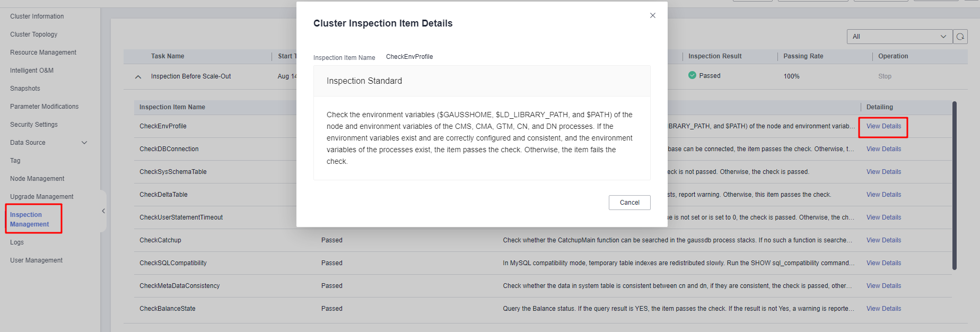View Details for CheckSQLCompatibility
980x332 pixels.
[883, 263]
